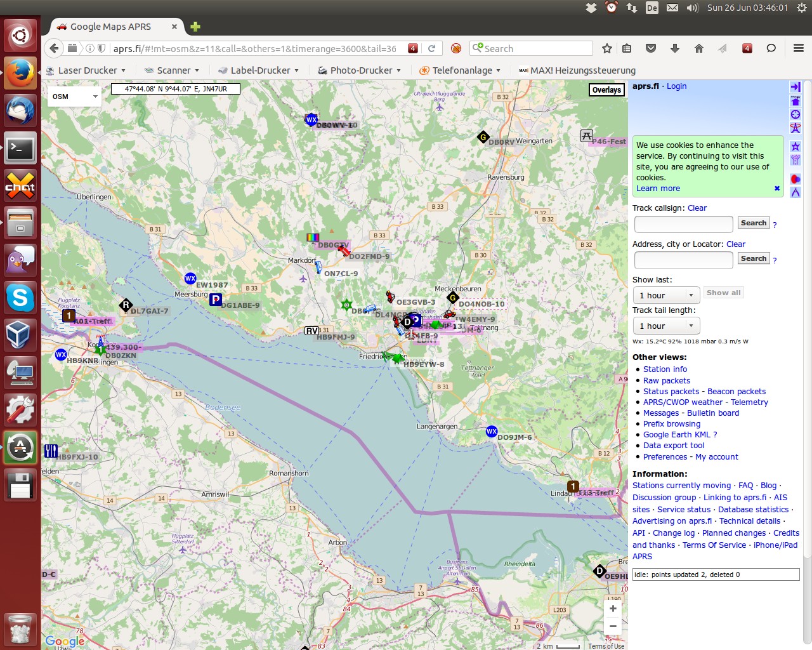
Task: Click the red and blue overlapping circles icon
Action: pos(795,179)
